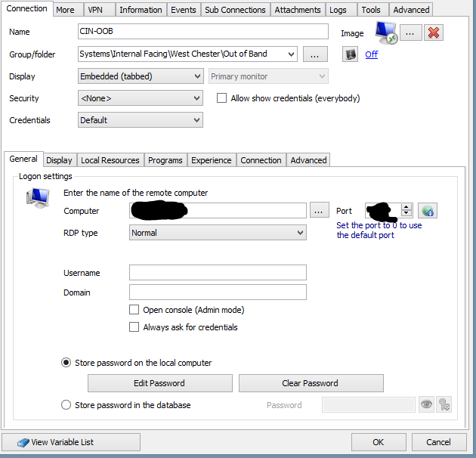Open the Off link setting
This screenshot has height=458, width=476.
tap(371, 54)
